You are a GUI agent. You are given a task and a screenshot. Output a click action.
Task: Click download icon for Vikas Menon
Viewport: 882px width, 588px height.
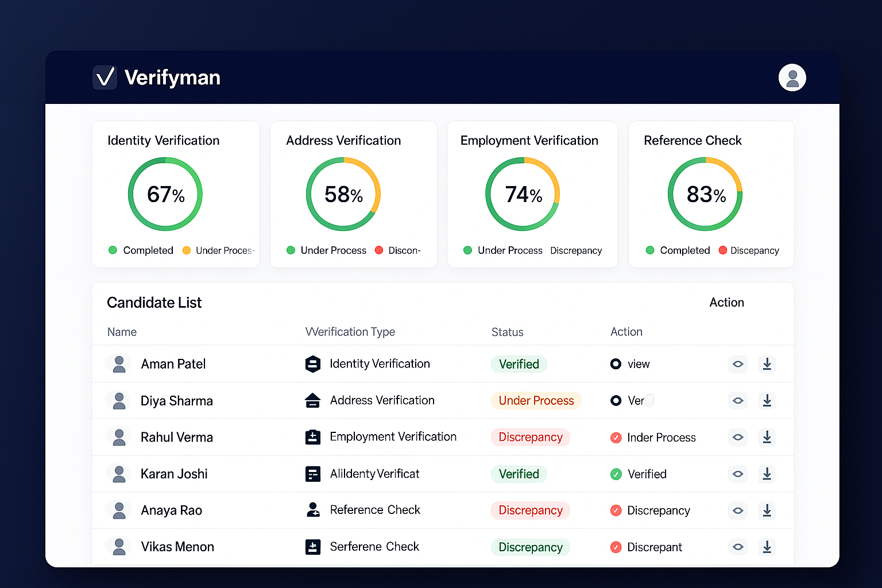click(767, 547)
